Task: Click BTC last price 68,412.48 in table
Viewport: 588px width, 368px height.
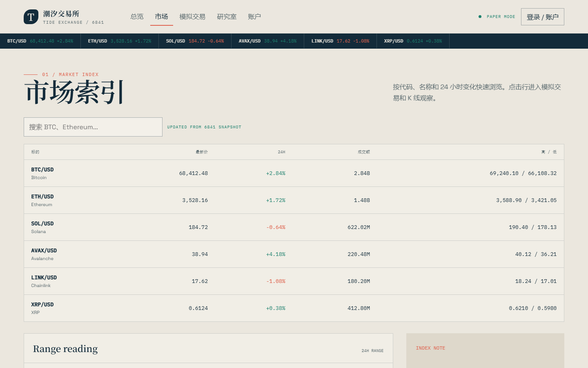Action: [194, 173]
